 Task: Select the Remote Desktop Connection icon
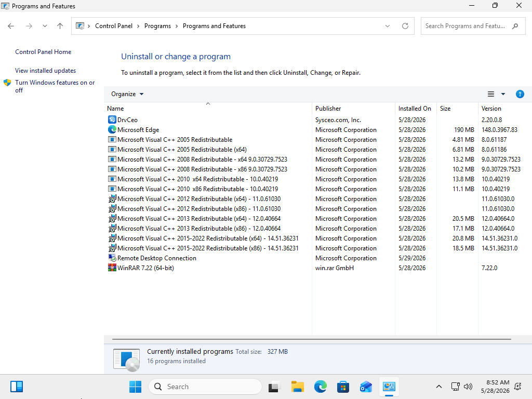tap(112, 258)
